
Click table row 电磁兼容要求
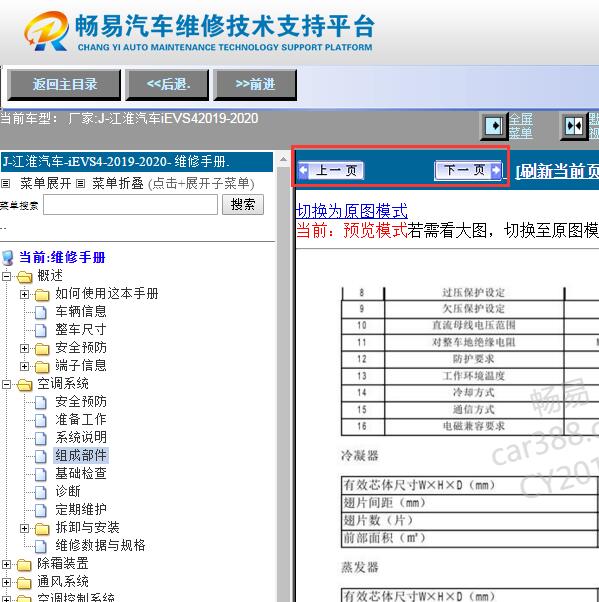tap(473, 426)
